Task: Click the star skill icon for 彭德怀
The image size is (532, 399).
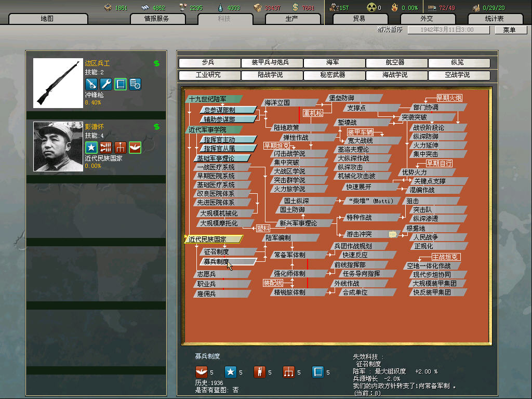Action: pos(91,147)
